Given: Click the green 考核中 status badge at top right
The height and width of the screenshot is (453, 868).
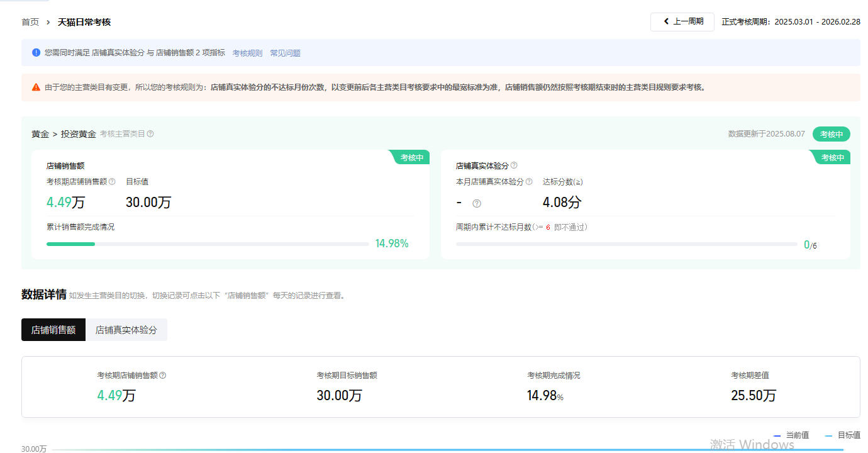Looking at the screenshot, I should pos(831,134).
